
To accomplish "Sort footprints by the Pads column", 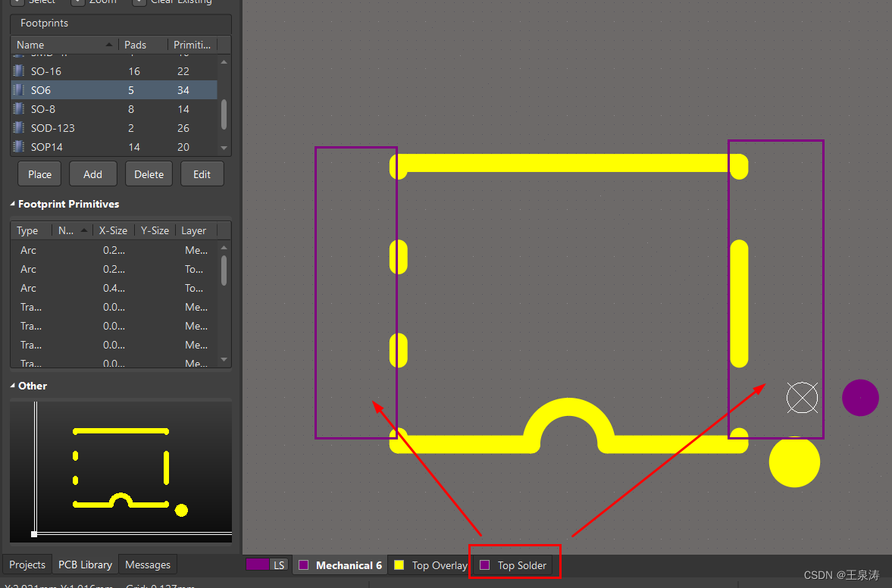I will (x=142, y=45).
